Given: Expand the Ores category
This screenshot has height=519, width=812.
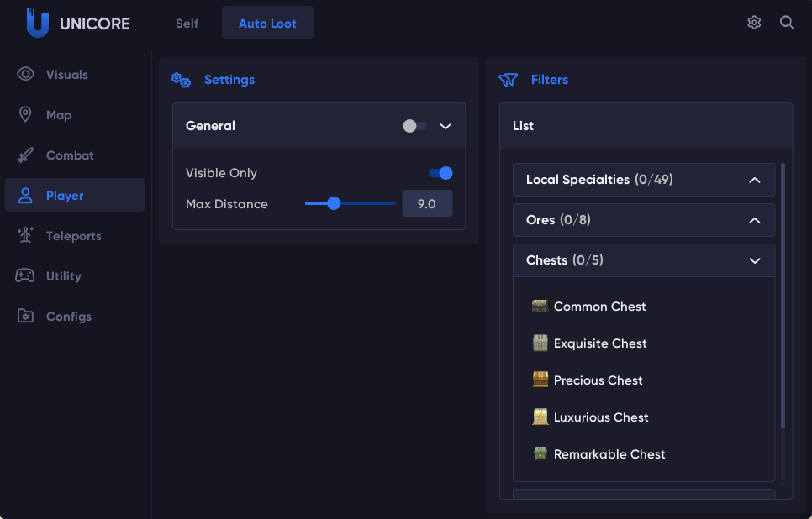Looking at the screenshot, I should [x=754, y=220].
